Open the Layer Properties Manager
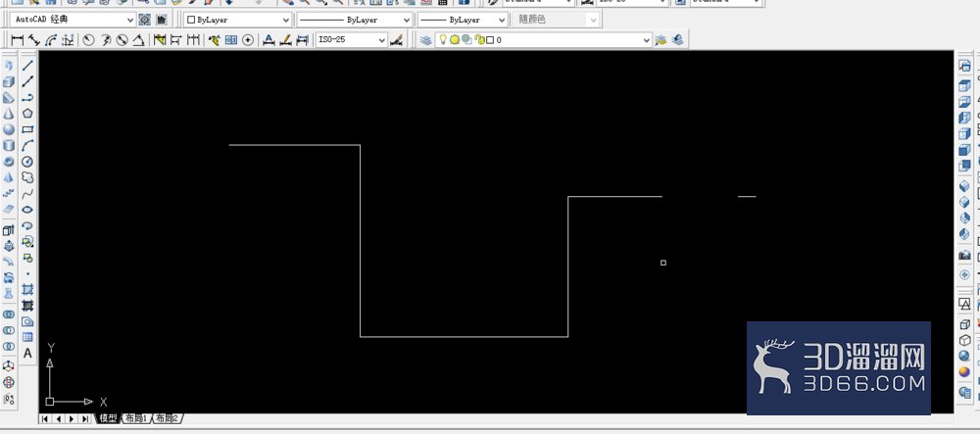This screenshot has width=980, height=434. pyautogui.click(x=426, y=40)
